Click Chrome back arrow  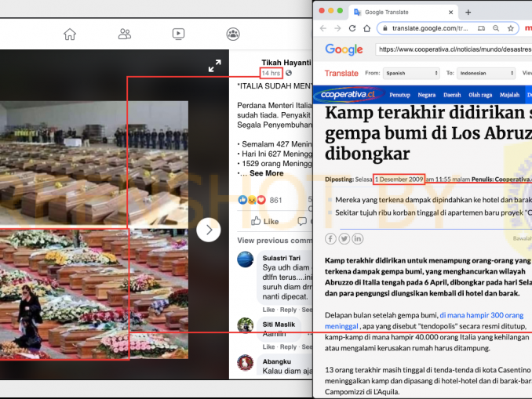coord(323,28)
